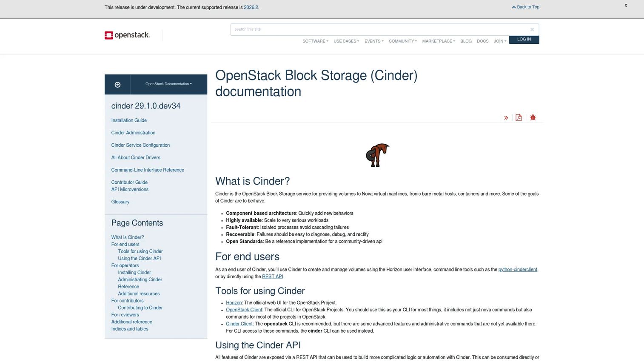Screen dimensions: 644x362
Task: Click the double chevron next-page icon
Action: coord(506,118)
